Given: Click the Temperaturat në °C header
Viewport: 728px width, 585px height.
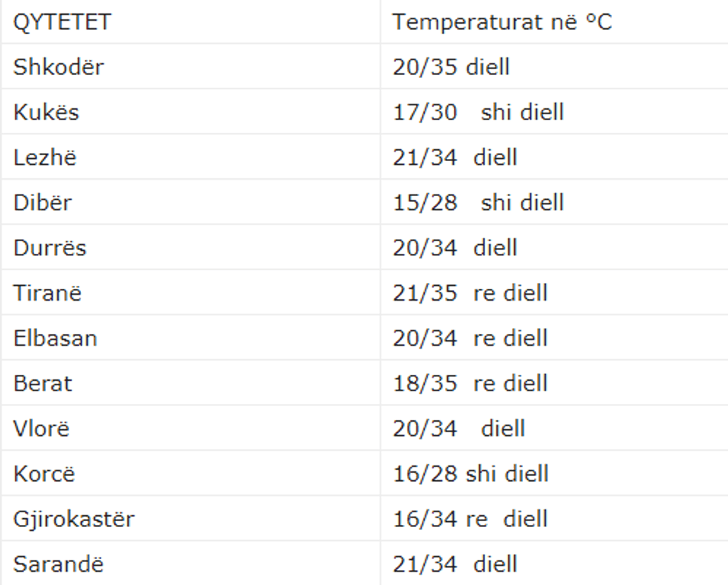Looking at the screenshot, I should tap(502, 22).
